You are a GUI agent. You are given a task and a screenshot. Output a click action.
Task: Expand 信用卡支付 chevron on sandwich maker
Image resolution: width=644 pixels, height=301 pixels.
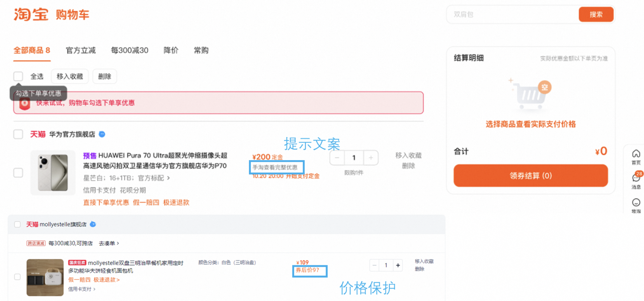(94, 289)
